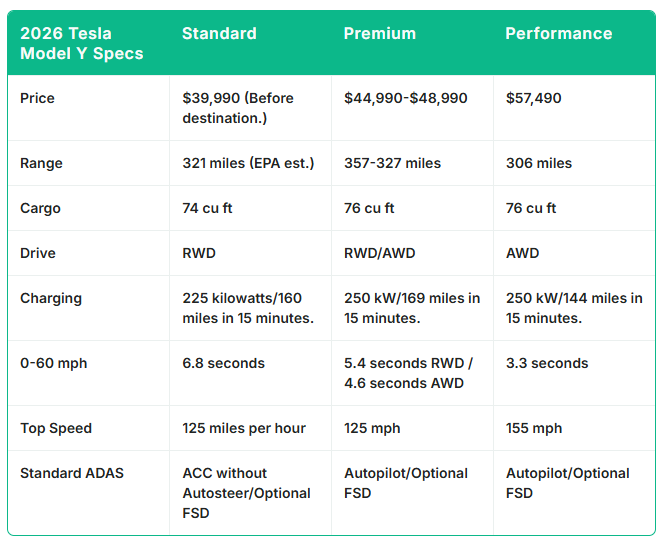Click the Drive row label

tap(38, 253)
